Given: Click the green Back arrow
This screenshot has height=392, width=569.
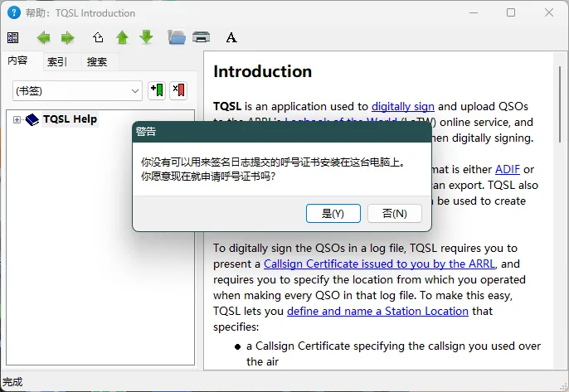Looking at the screenshot, I should (43, 37).
